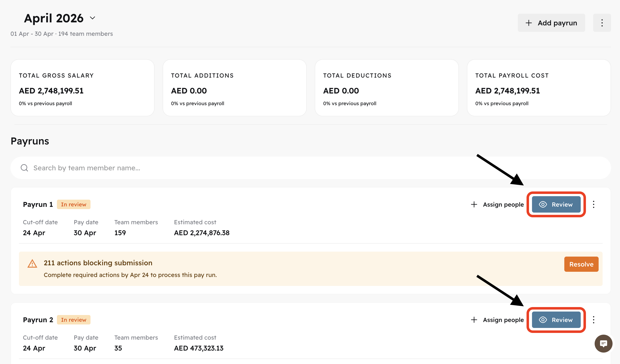Click the search magnifier icon
Screen dimensions: 620x364
[x=24, y=168]
